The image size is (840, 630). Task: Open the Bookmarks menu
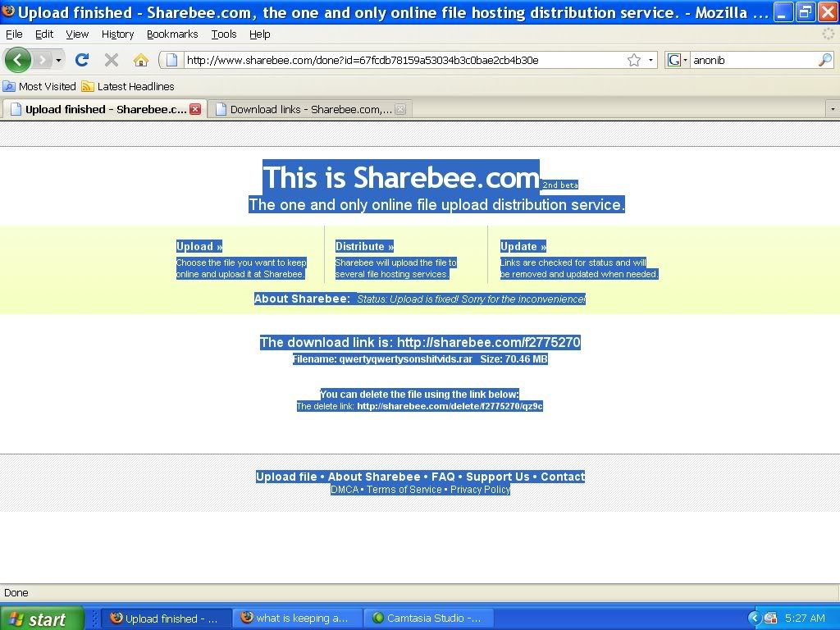[x=172, y=34]
